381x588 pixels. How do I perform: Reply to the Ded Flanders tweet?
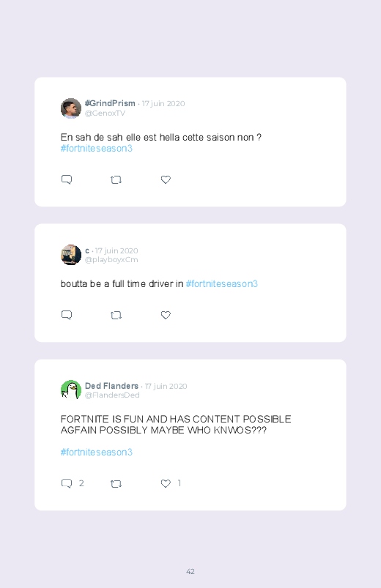(x=67, y=483)
